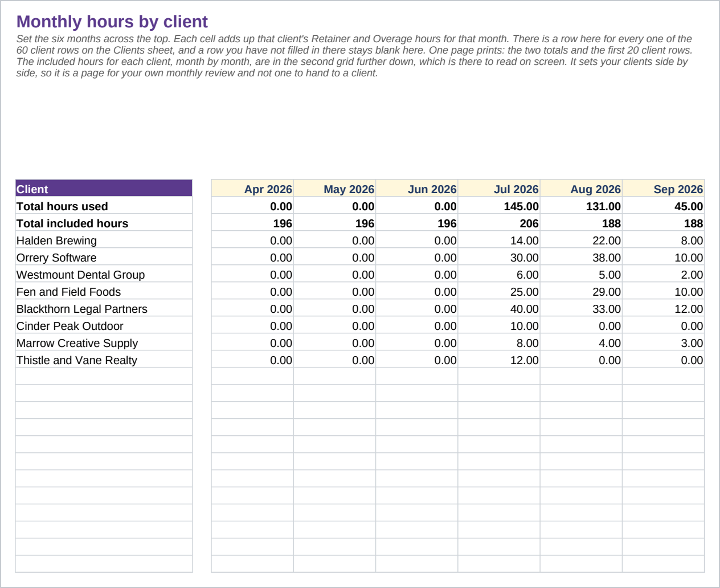720x588 pixels.
Task: Click Marrow Creative Supply's Jul value 8.00
Action: click(x=499, y=342)
